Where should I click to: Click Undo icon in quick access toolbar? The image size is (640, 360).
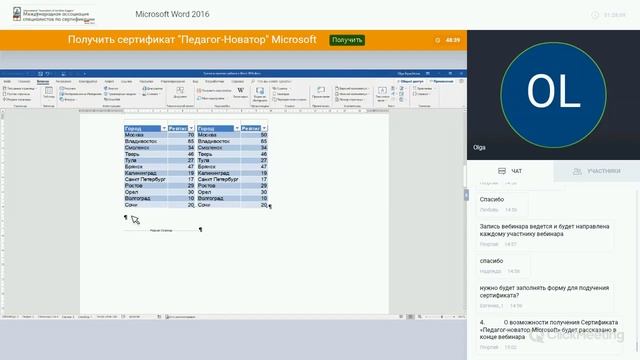point(47,74)
